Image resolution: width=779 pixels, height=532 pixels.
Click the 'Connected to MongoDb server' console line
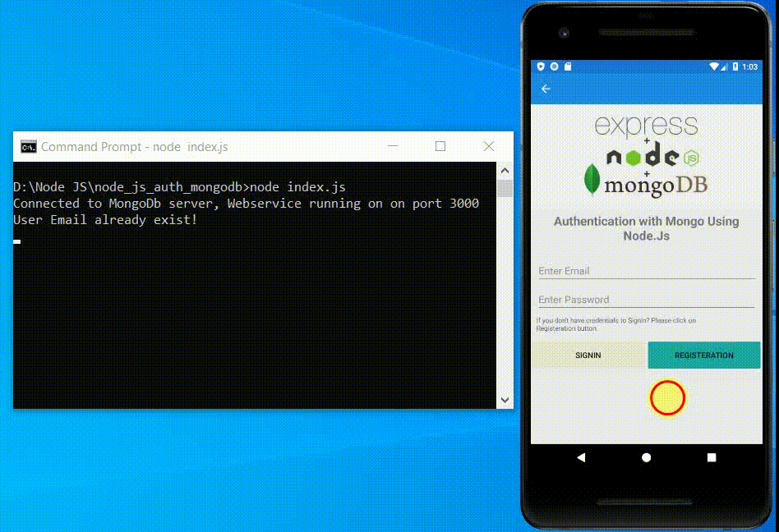pyautogui.click(x=247, y=204)
